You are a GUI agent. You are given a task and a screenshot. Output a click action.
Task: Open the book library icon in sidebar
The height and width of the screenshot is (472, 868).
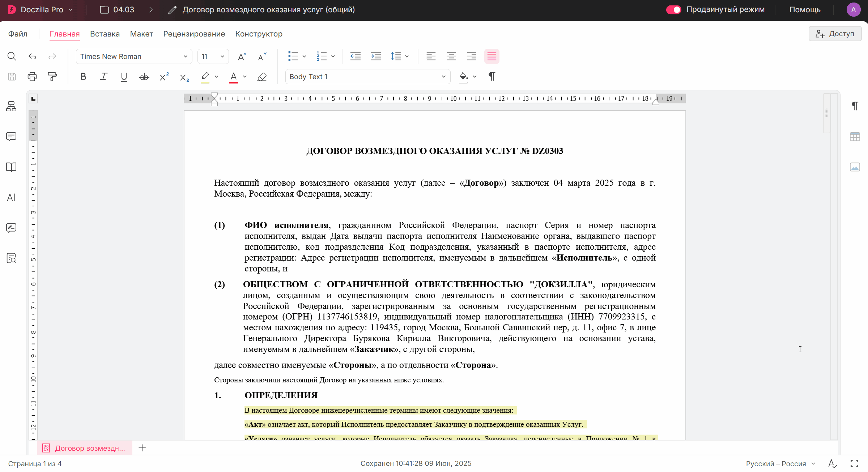click(11, 167)
